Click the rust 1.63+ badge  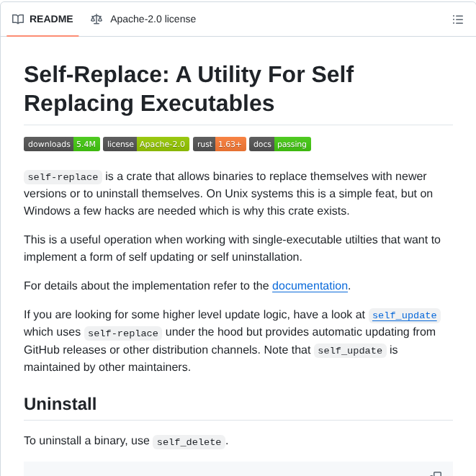point(220,144)
